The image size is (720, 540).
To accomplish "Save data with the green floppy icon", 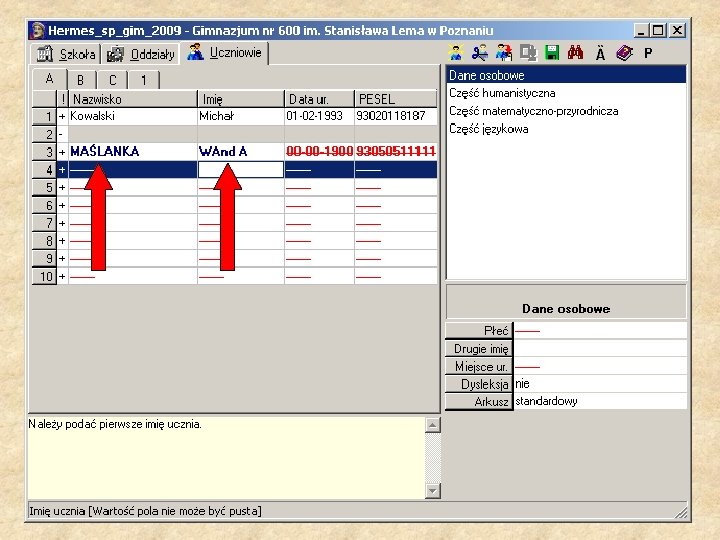I will coord(552,53).
